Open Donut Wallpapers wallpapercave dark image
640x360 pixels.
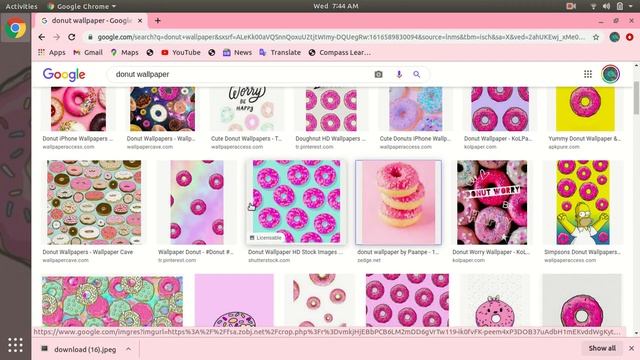point(162,109)
